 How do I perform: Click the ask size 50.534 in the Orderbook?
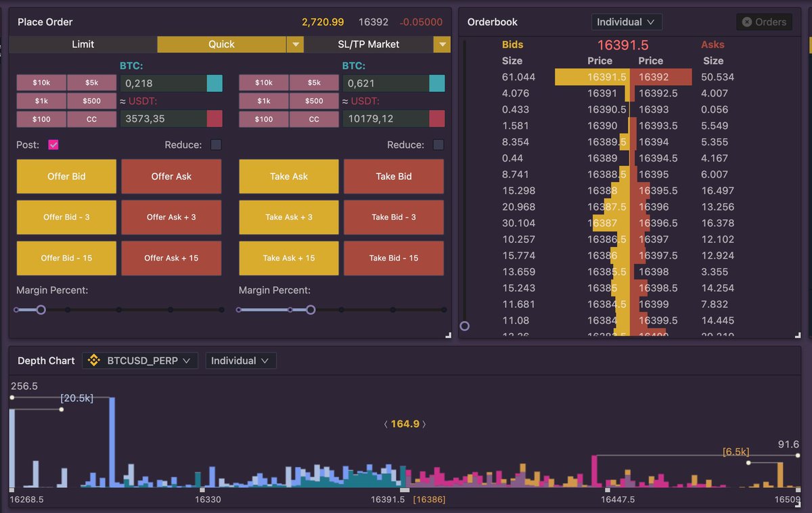point(718,77)
